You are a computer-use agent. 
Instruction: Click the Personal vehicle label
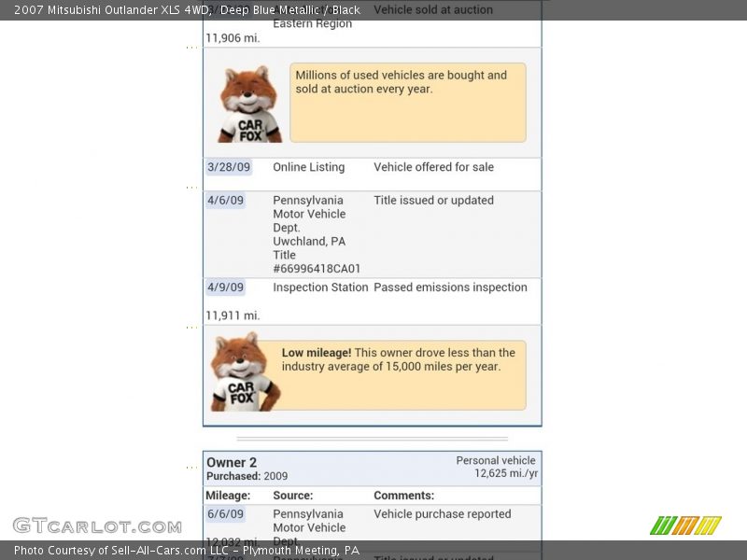[x=496, y=460]
